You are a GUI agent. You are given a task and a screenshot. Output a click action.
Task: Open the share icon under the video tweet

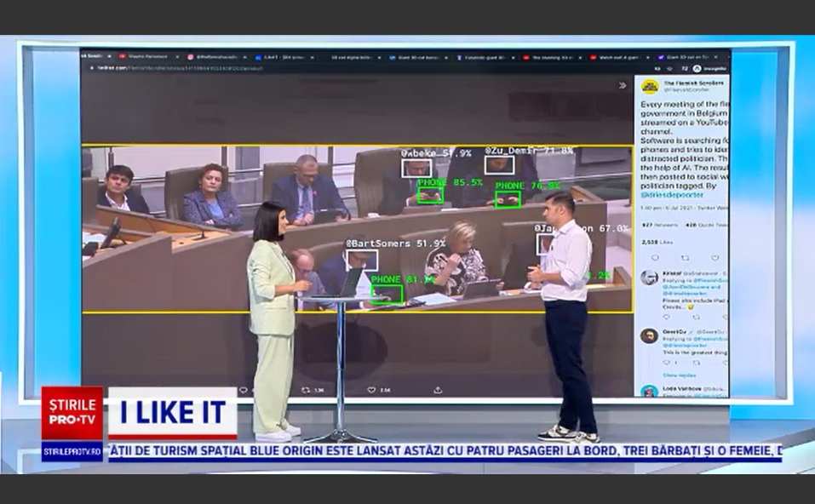(436, 389)
